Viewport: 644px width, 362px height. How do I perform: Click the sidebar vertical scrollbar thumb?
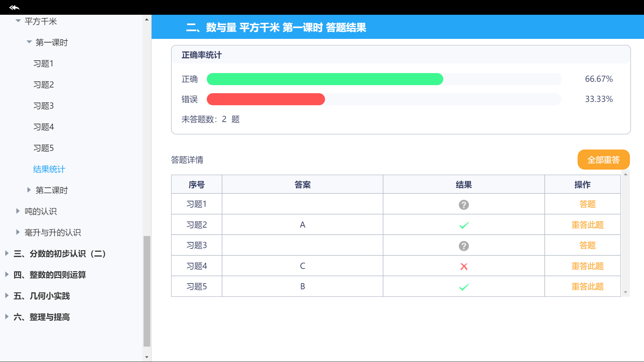click(x=147, y=291)
